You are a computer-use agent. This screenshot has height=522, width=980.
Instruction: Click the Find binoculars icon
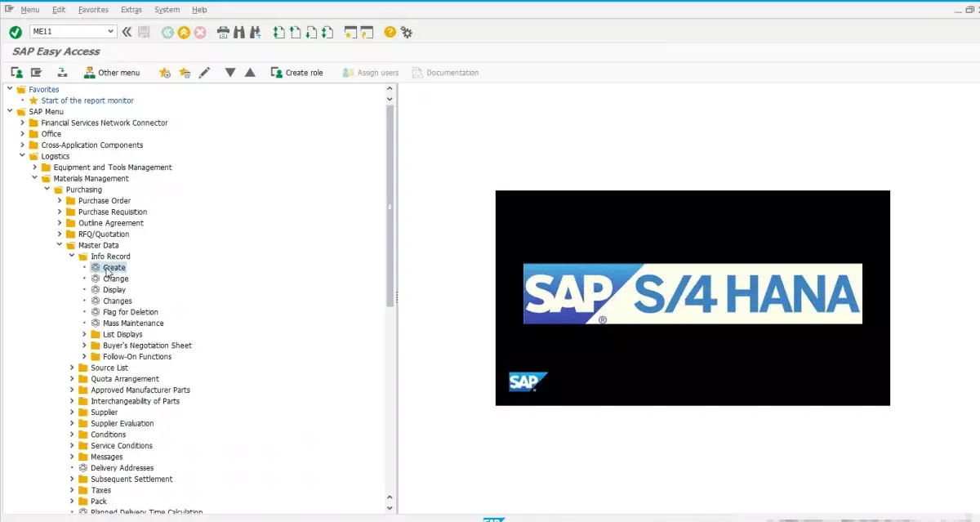tap(239, 32)
